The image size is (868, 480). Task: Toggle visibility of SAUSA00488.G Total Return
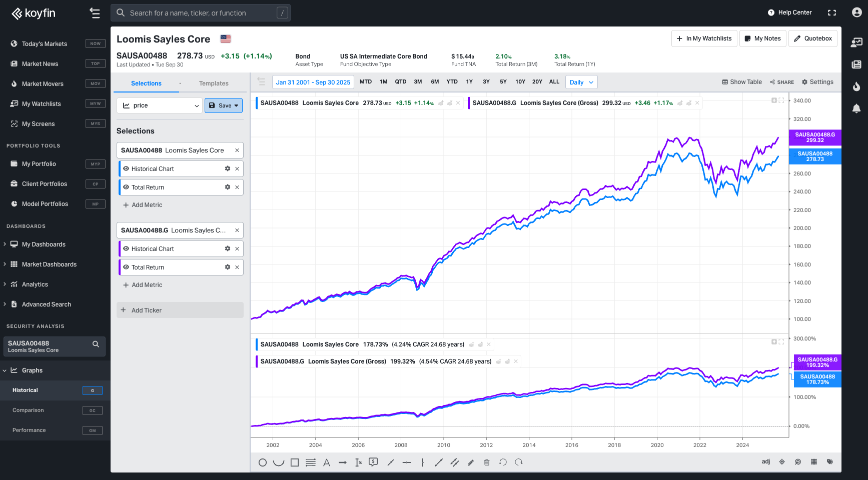126,267
